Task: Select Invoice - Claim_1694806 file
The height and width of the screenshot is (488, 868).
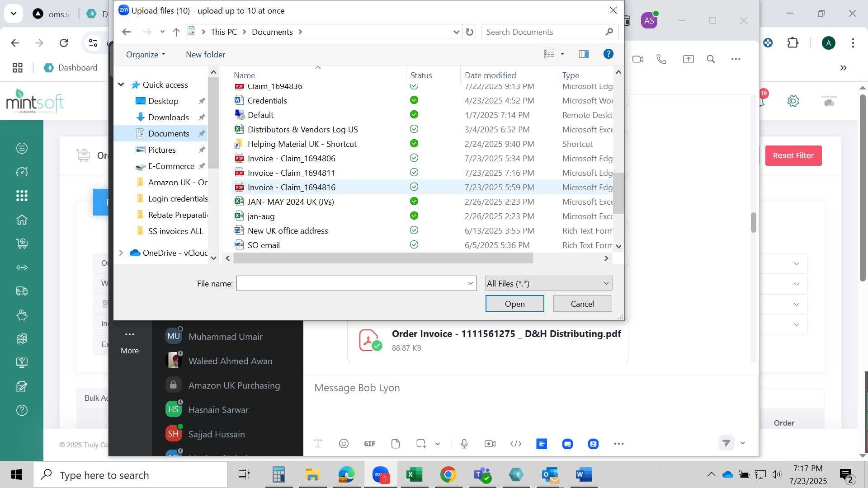Action: 291,158
